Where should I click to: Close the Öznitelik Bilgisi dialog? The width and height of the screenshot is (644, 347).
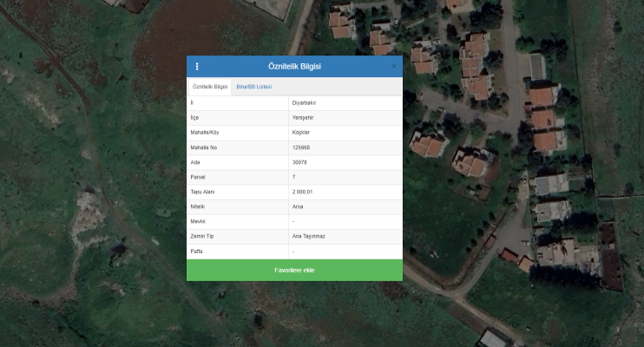tap(393, 66)
